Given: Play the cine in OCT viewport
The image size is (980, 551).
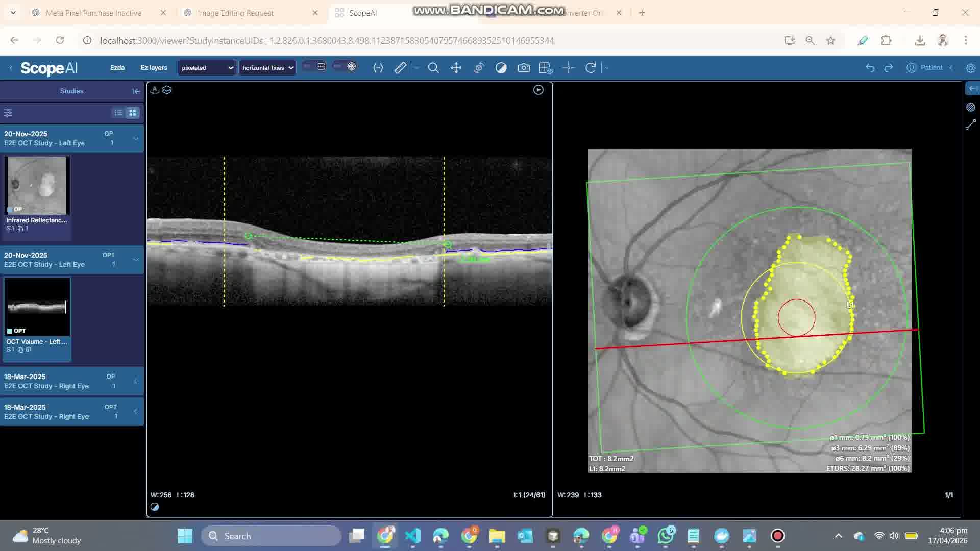Looking at the screenshot, I should click(538, 90).
